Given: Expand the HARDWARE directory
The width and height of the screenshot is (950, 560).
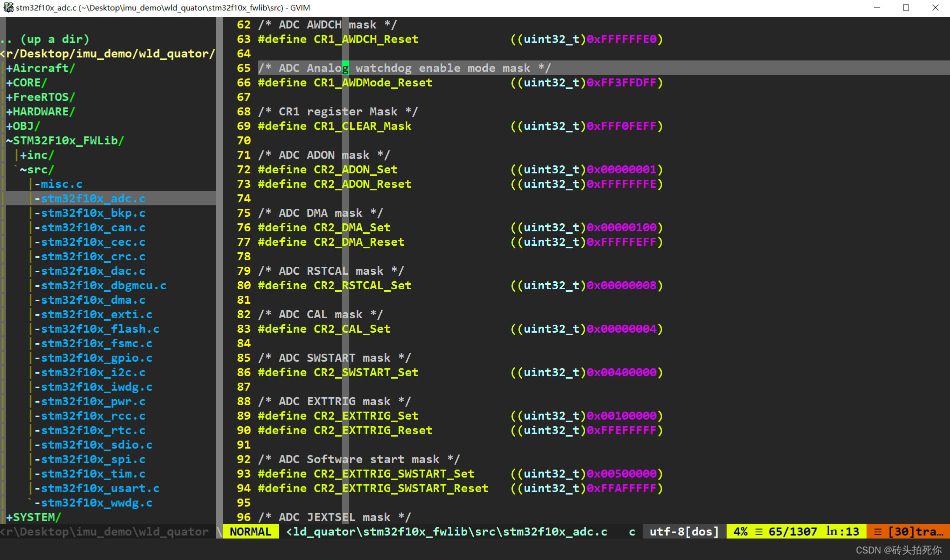Looking at the screenshot, I should point(40,111).
